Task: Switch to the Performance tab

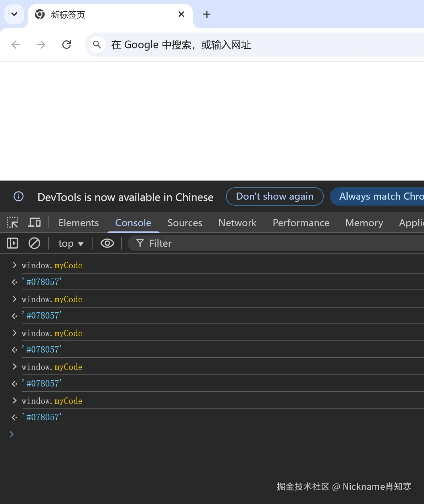Action: pos(301,223)
